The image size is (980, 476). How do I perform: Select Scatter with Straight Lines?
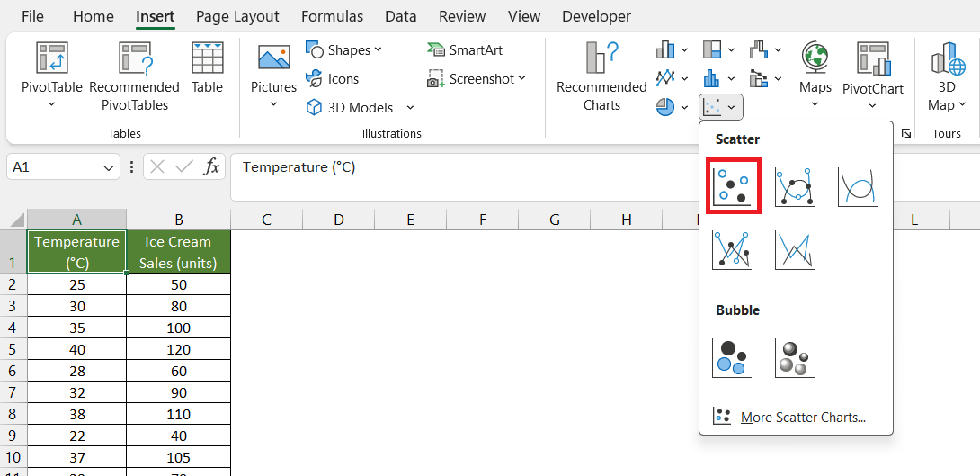[795, 250]
